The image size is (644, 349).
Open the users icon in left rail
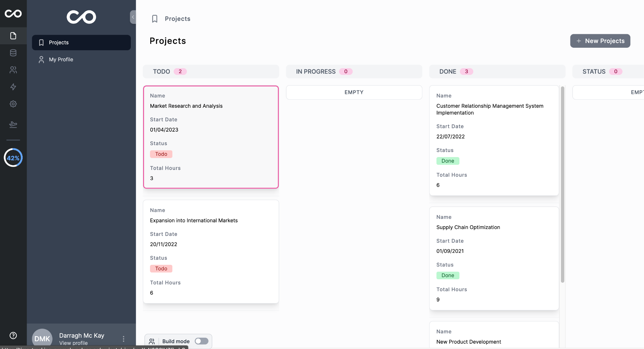(x=13, y=70)
